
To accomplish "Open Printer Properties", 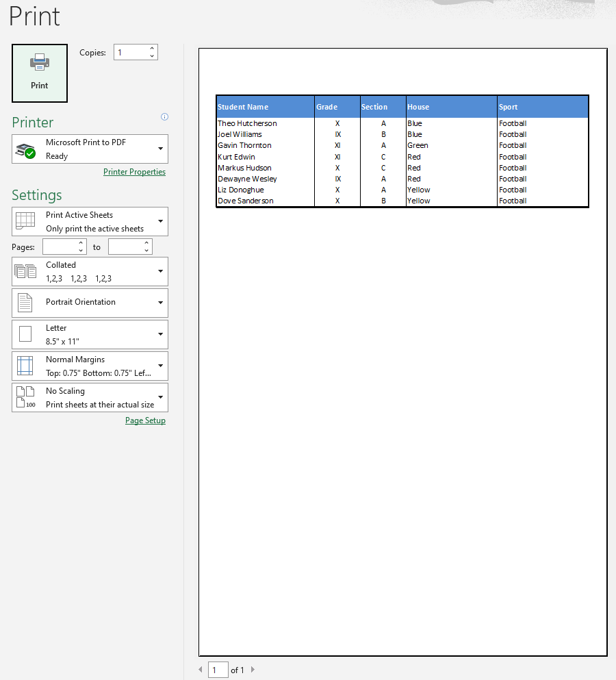I will 134,171.
